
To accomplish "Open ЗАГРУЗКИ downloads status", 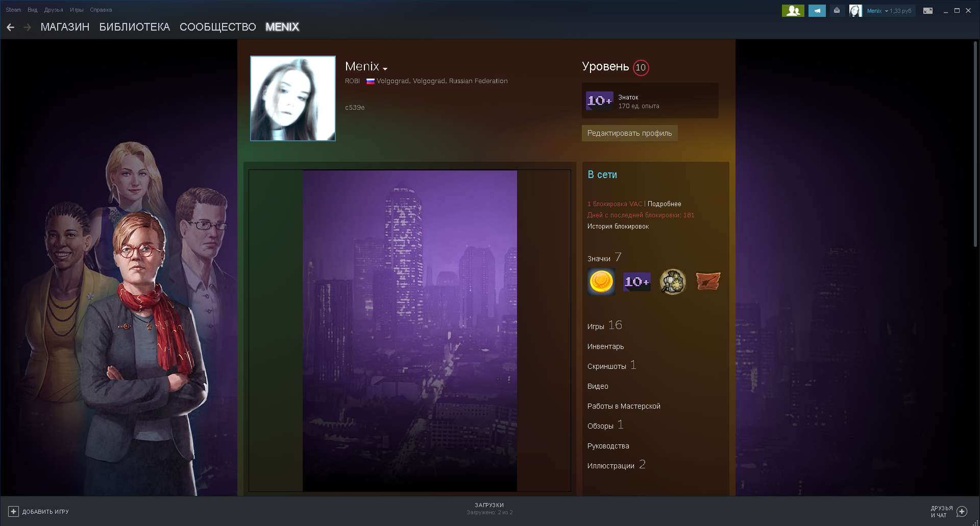I will [x=489, y=509].
